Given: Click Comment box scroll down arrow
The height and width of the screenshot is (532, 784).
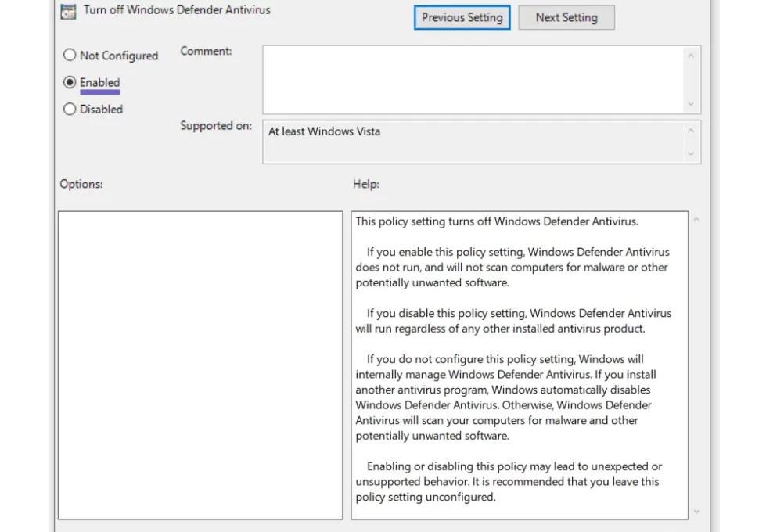Looking at the screenshot, I should pos(691,104).
